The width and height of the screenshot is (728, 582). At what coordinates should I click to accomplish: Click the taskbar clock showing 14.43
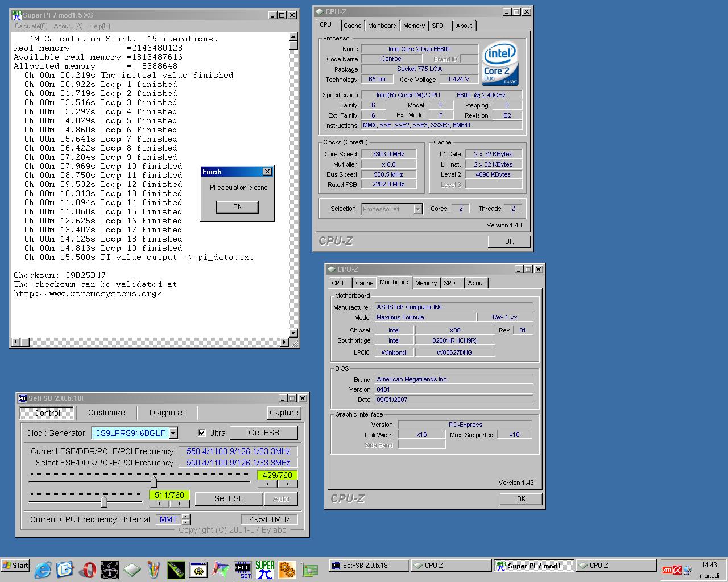pos(709,565)
